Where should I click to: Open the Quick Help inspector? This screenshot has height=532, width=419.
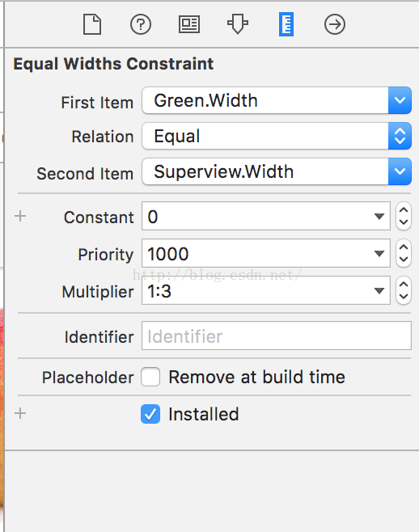tap(141, 24)
